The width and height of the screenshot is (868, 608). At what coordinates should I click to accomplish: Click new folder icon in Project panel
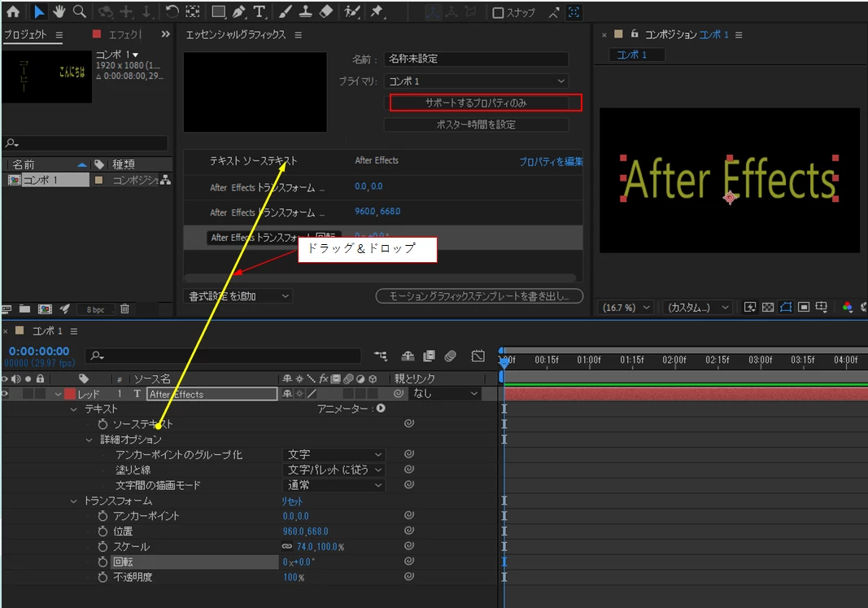pos(25,309)
